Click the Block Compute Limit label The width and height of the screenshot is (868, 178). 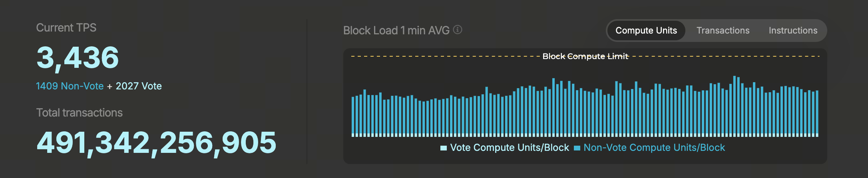pyautogui.click(x=585, y=56)
